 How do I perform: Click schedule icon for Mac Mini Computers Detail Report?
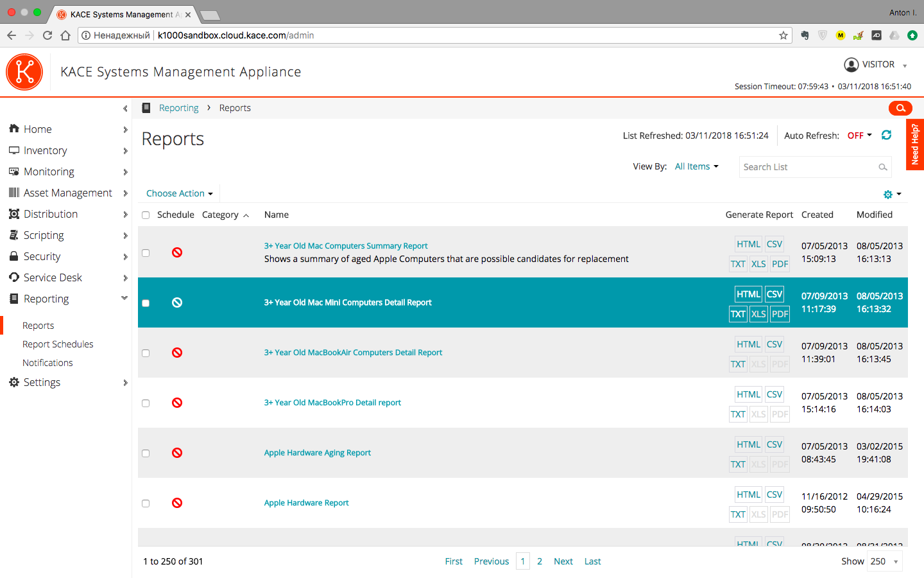click(x=177, y=302)
